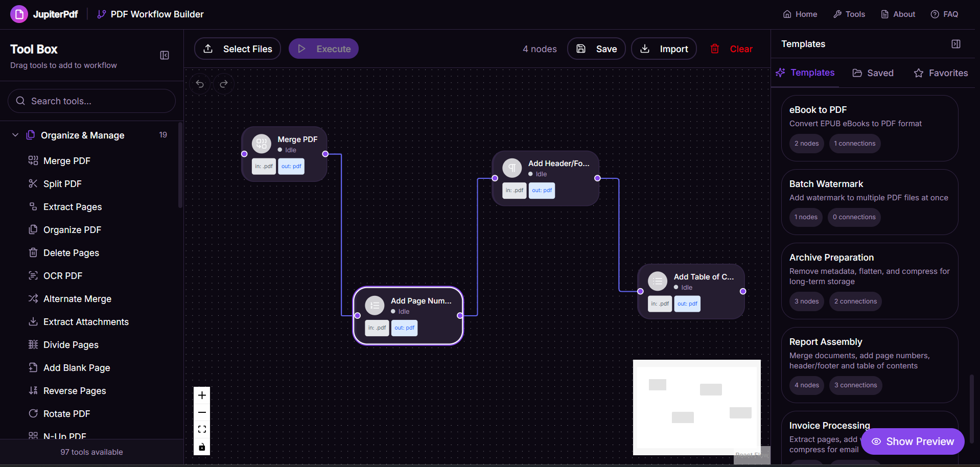Image resolution: width=980 pixels, height=467 pixels.
Task: Switch to the Saved tab
Action: coord(873,73)
